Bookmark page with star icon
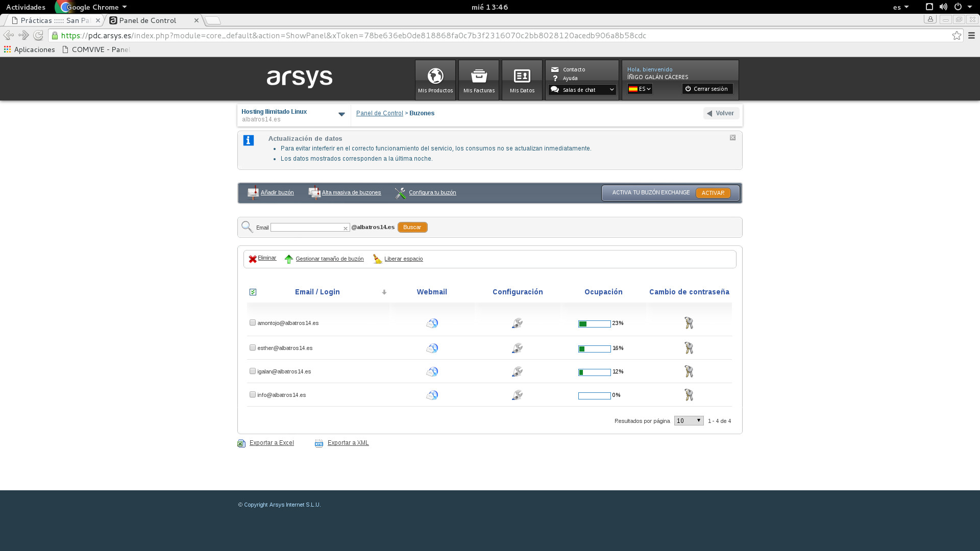Viewport: 980px width, 551px height. pos(957,36)
